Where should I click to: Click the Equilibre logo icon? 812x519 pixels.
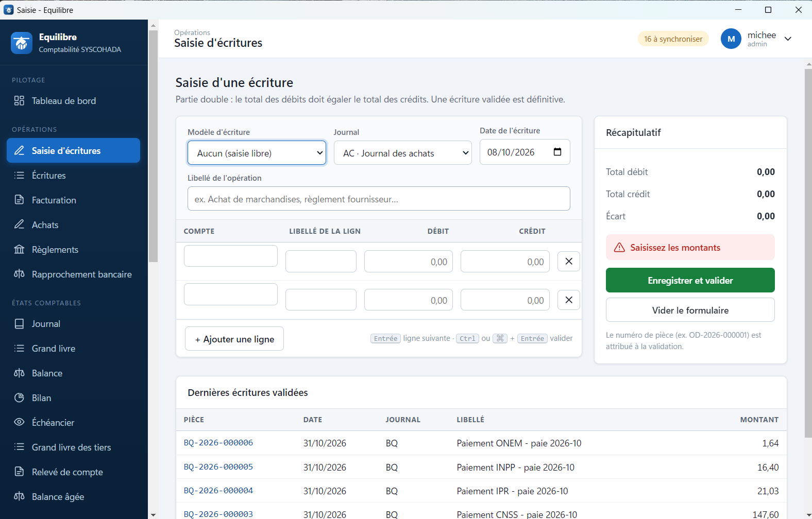click(21, 43)
